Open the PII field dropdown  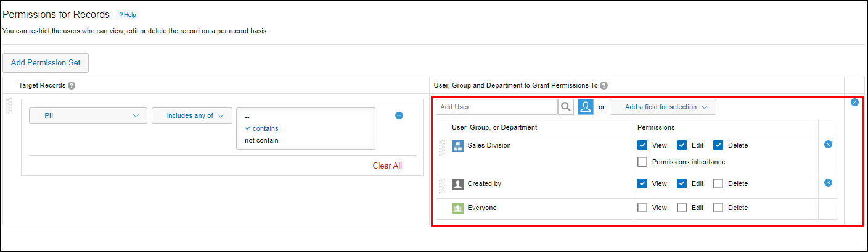[88, 115]
